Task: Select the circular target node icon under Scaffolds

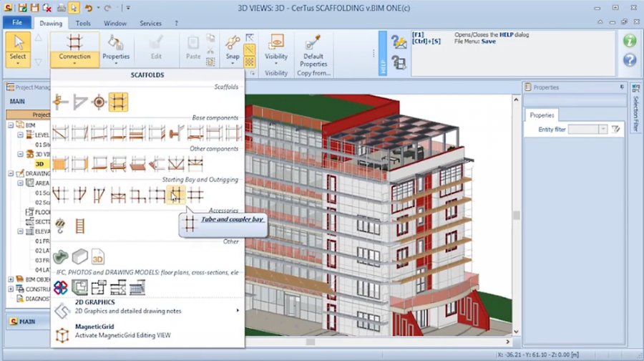Action: [x=99, y=102]
